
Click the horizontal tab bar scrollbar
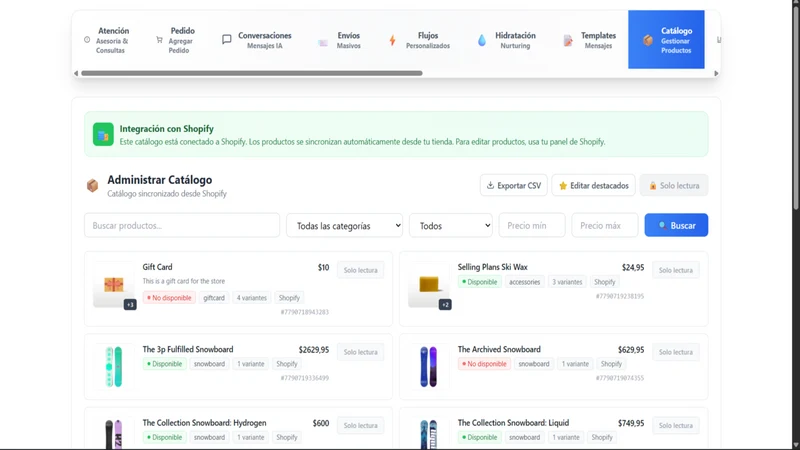click(x=252, y=73)
